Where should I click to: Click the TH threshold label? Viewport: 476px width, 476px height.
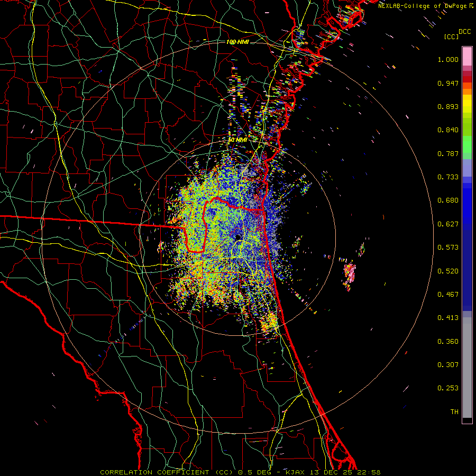pos(454,412)
